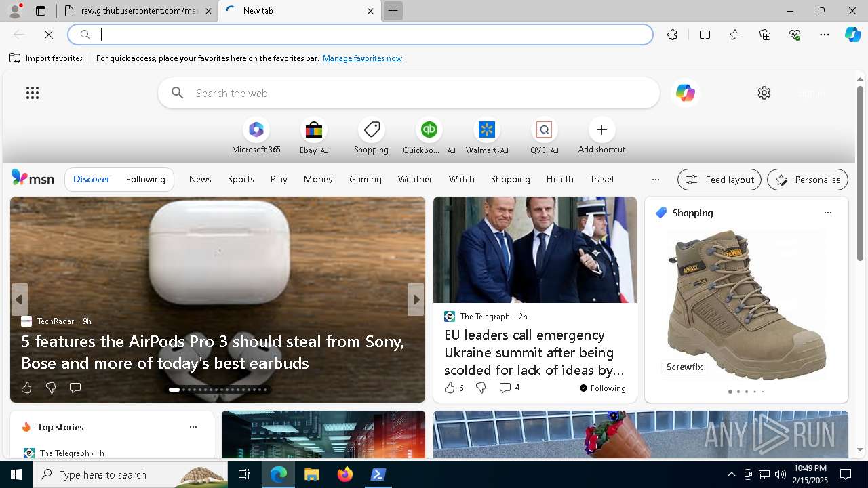Open the Screwfix boot product image
Image resolution: width=868 pixels, height=488 pixels.
click(746, 305)
